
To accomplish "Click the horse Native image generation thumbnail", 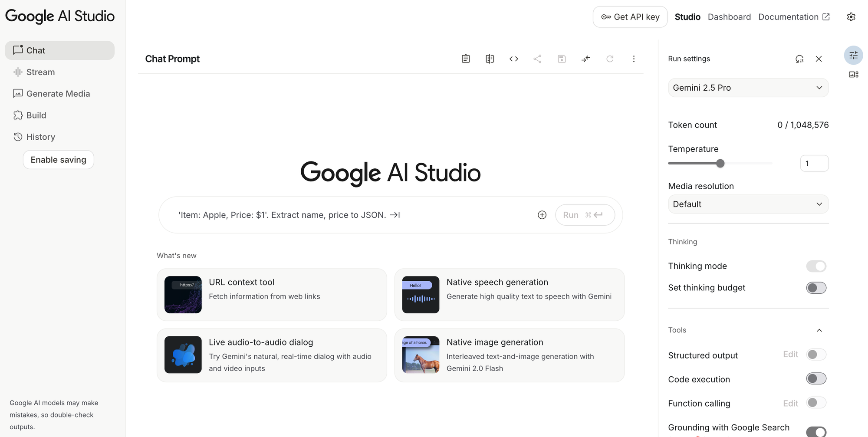I will click(x=421, y=355).
